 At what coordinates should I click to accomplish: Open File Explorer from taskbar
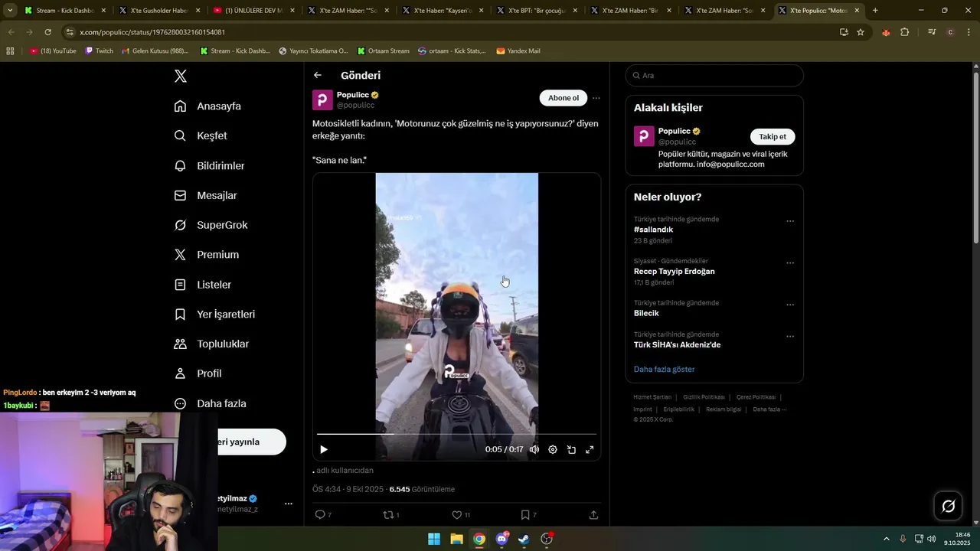coord(456,539)
